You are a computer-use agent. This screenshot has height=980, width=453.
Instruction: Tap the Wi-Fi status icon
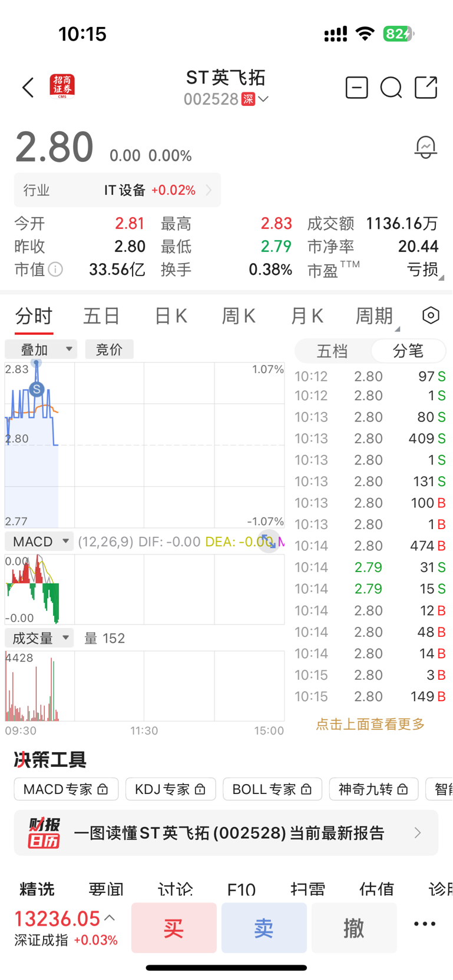click(365, 34)
